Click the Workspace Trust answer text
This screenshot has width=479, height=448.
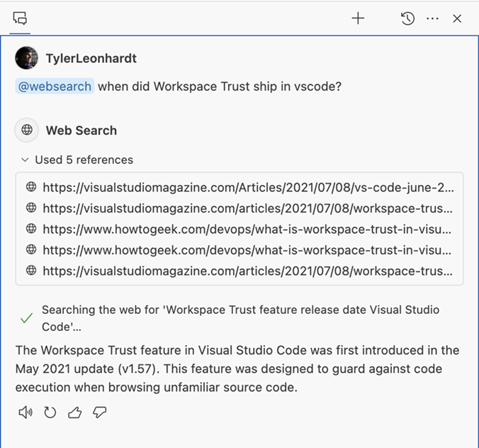[x=237, y=369]
